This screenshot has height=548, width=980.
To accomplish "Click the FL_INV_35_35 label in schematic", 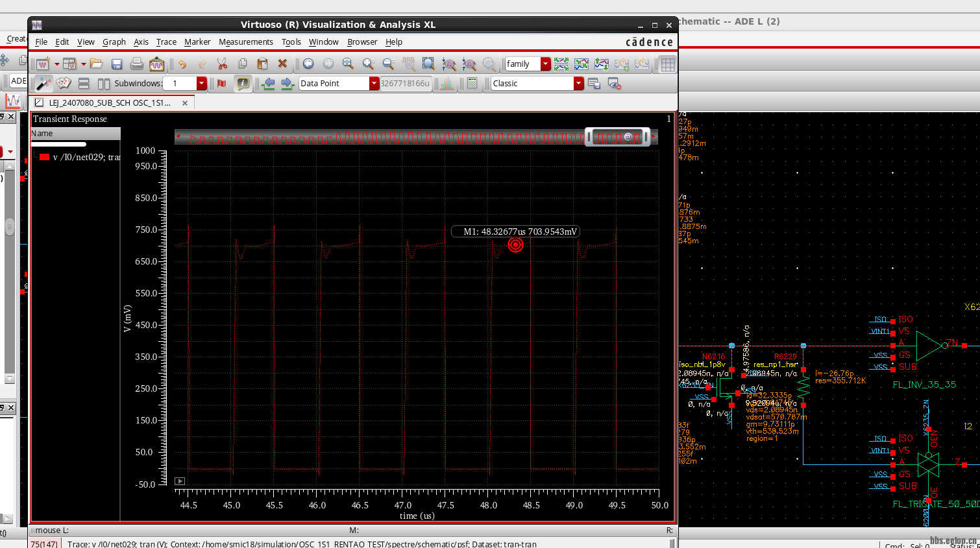I will click(924, 385).
